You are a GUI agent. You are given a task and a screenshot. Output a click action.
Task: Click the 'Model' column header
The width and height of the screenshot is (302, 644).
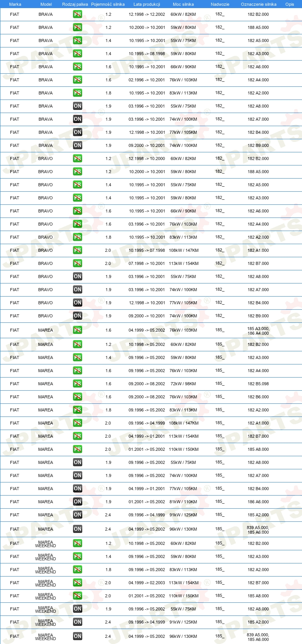46,4
